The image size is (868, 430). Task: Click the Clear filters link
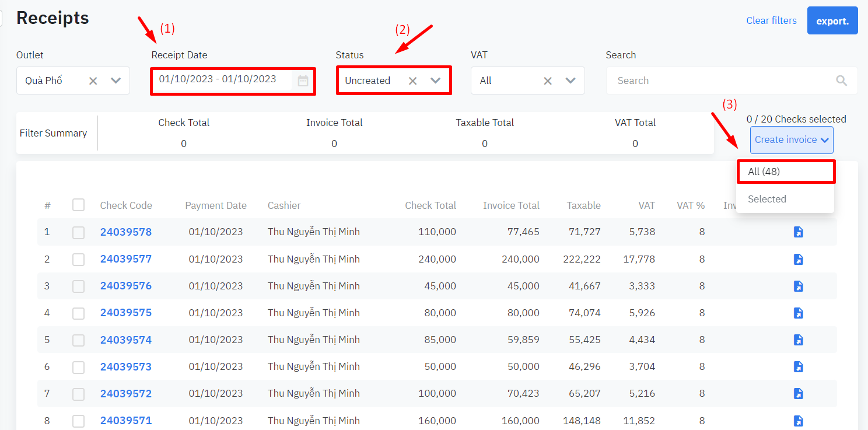click(x=771, y=21)
